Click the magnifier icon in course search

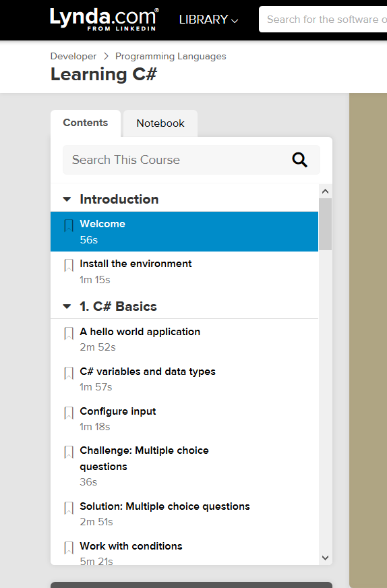(299, 160)
